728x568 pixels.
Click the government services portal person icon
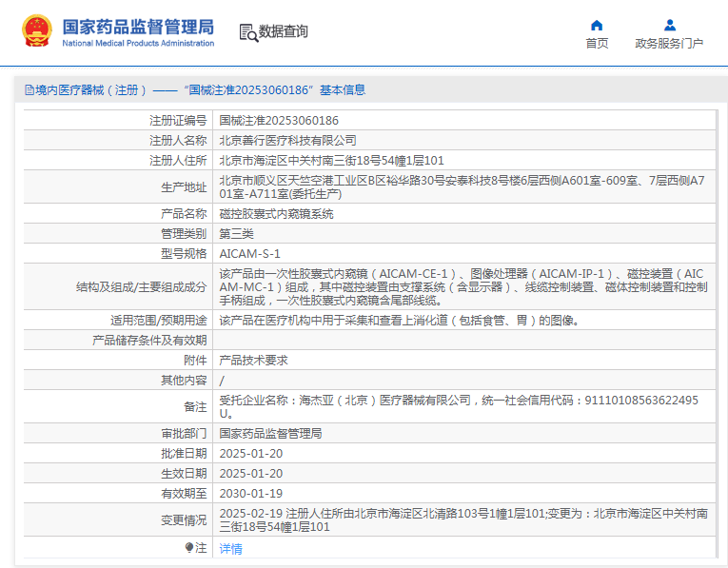pyautogui.click(x=670, y=25)
